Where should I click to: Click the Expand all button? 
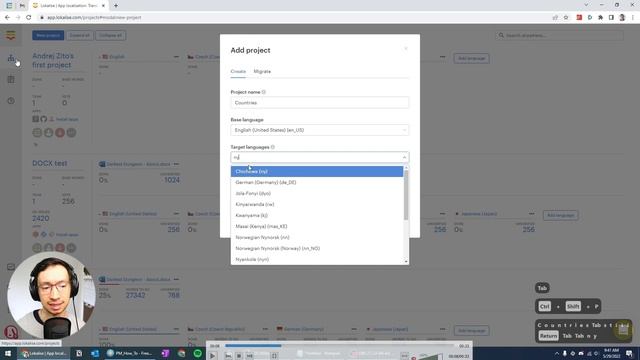tap(79, 36)
